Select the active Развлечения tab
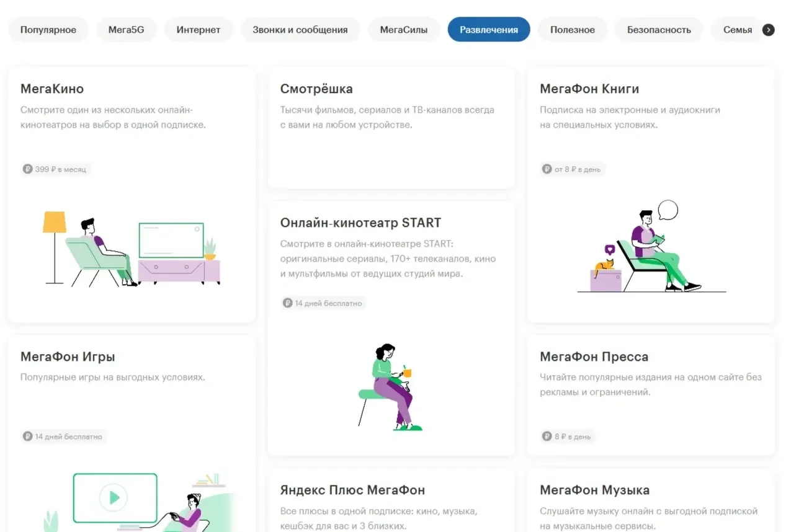791x532 pixels. 489,30
